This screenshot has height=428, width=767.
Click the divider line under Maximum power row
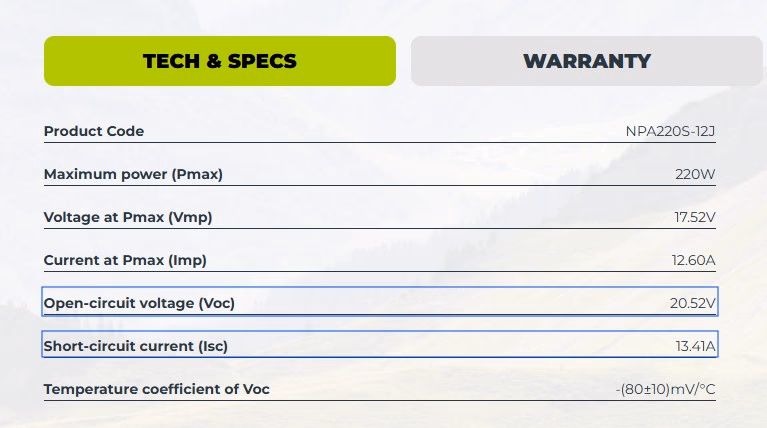pyautogui.click(x=380, y=186)
